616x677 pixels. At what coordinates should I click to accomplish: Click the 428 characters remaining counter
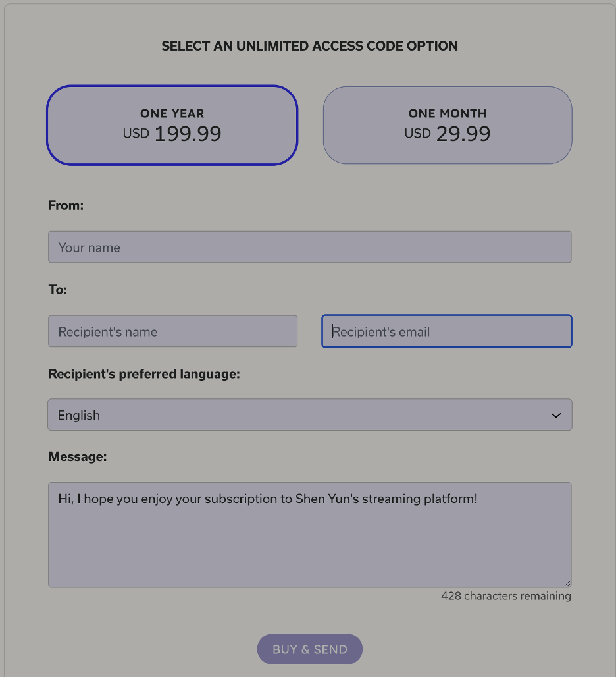click(x=505, y=596)
